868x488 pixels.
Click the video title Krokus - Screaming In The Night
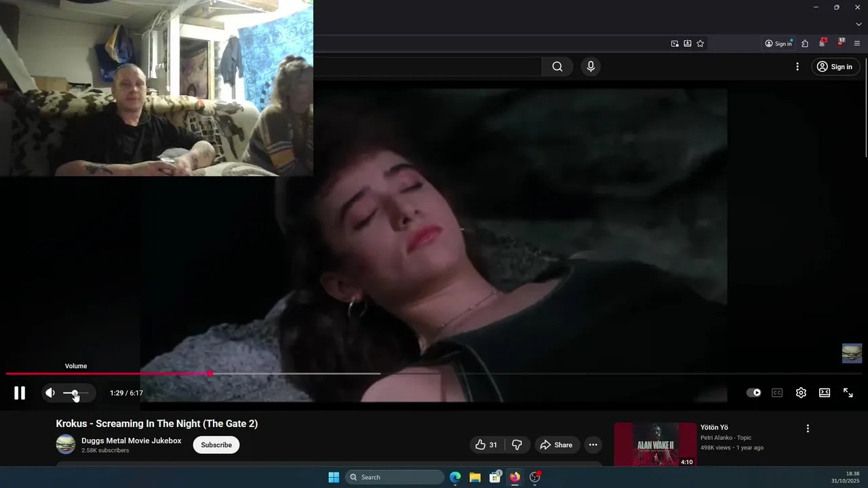coord(157,424)
